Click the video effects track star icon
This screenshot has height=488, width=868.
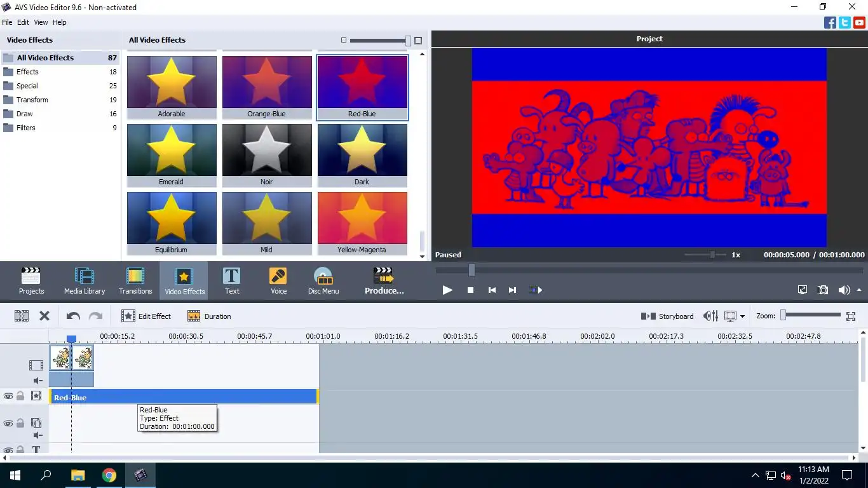36,396
